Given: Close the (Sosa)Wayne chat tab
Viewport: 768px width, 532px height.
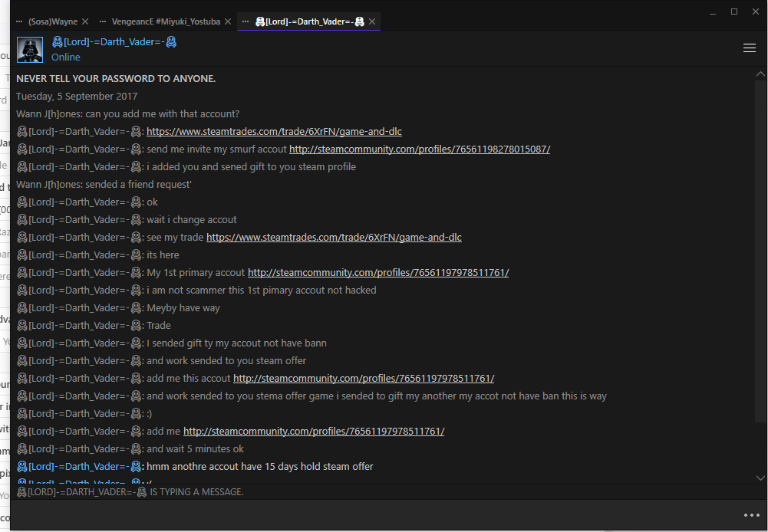Looking at the screenshot, I should 85,21.
